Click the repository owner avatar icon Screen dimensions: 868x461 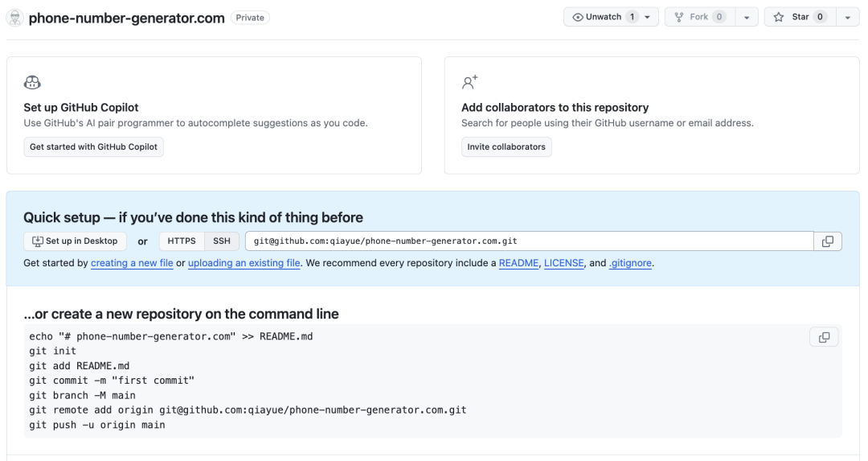[x=14, y=18]
